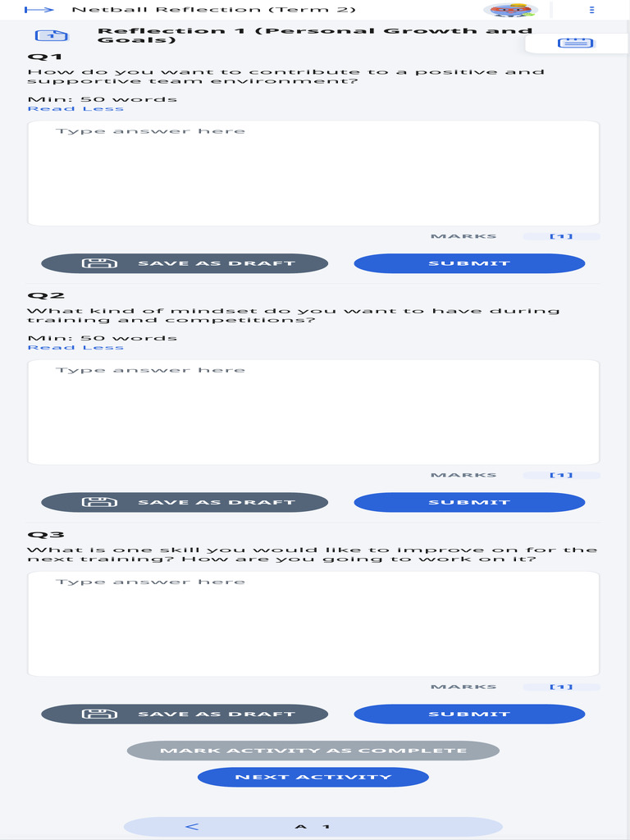
Task: Open the user avatar profile icon
Action: point(509,10)
